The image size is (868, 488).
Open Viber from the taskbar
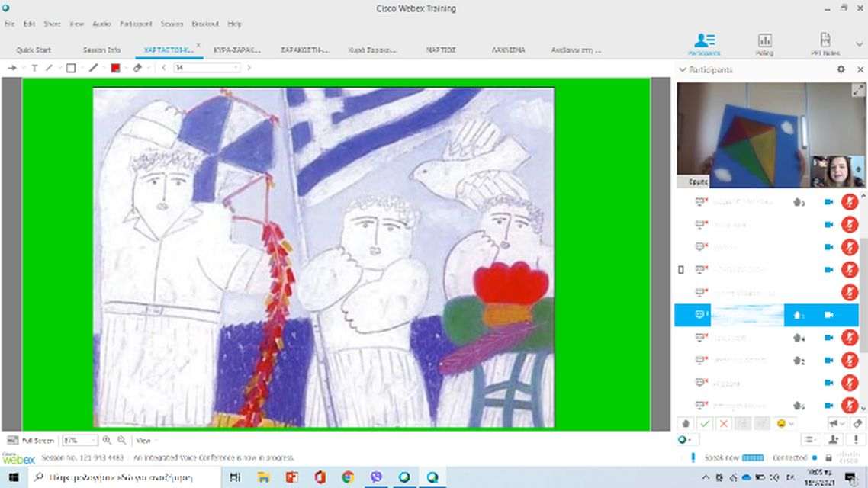(377, 477)
